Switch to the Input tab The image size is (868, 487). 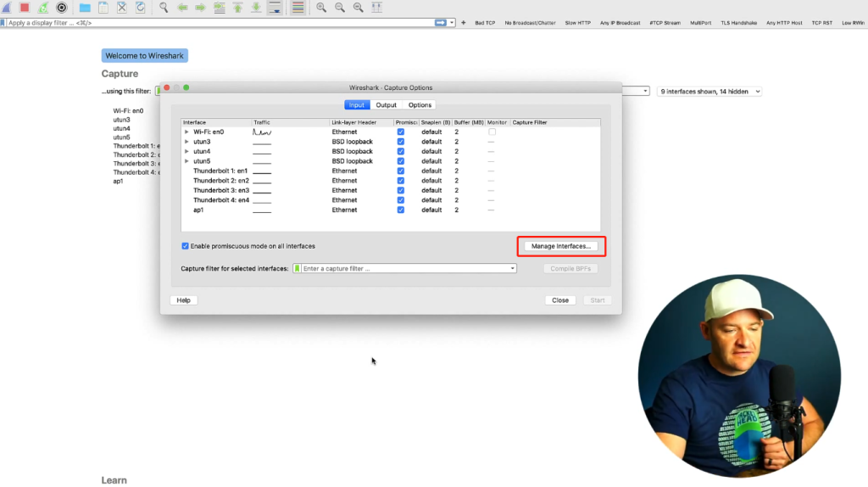(x=357, y=105)
